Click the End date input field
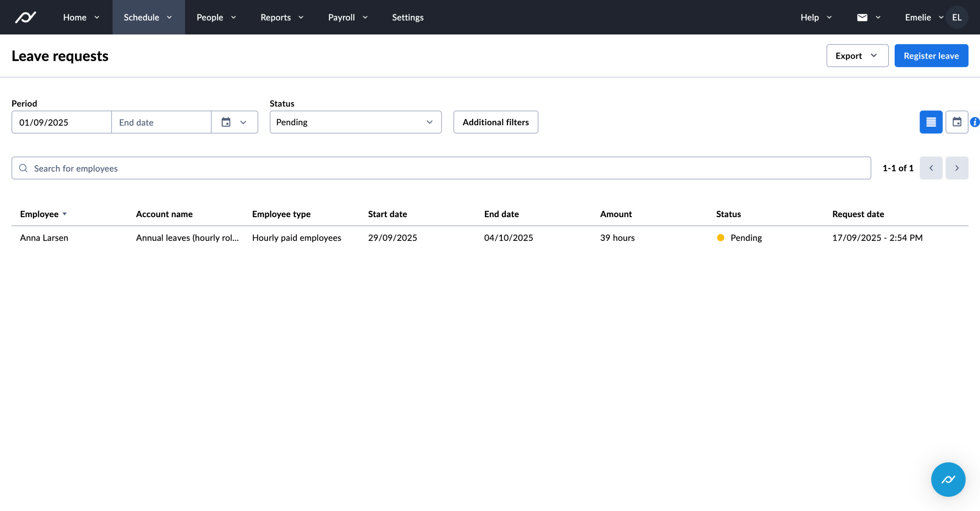Image resolution: width=980 pixels, height=511 pixels. point(161,122)
